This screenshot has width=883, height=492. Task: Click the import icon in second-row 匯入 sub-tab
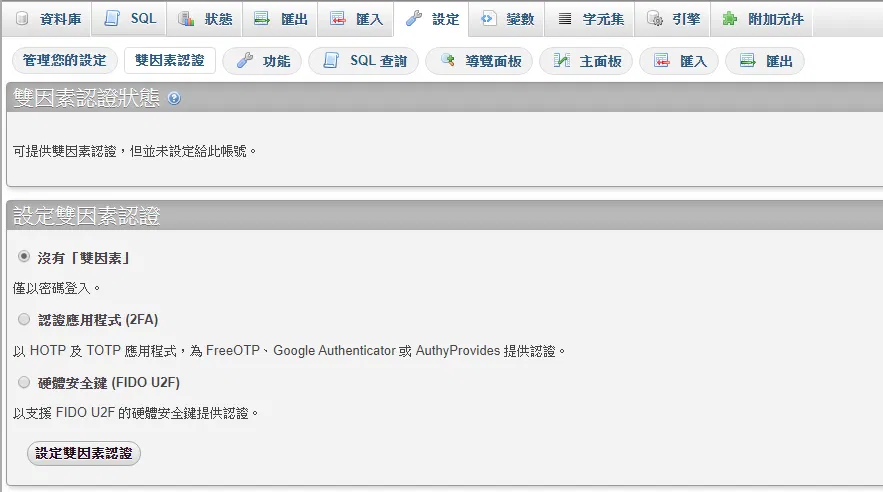pyautogui.click(x=662, y=60)
